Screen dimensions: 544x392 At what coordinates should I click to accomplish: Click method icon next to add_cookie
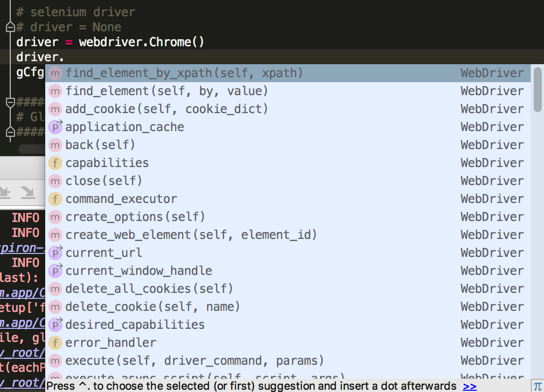click(55, 109)
